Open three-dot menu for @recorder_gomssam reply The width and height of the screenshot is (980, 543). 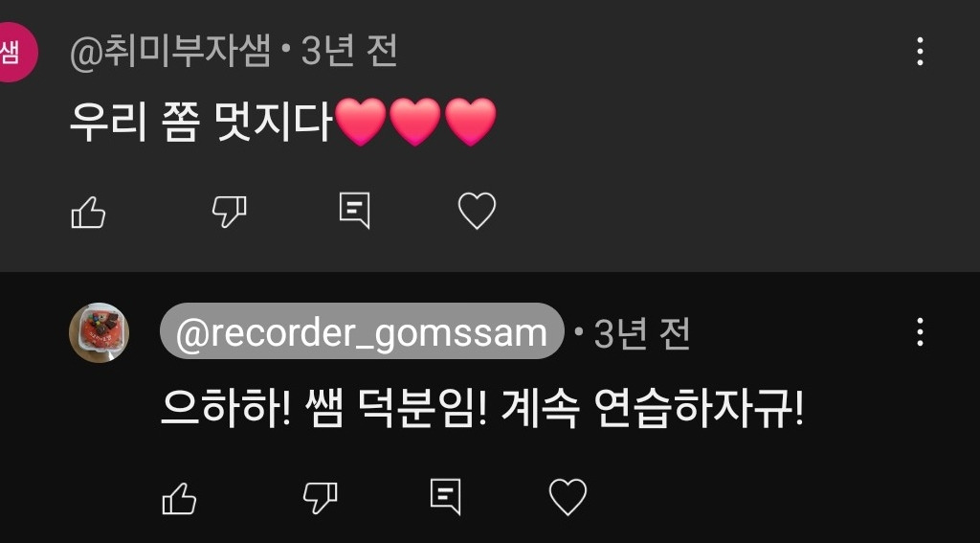[920, 331]
